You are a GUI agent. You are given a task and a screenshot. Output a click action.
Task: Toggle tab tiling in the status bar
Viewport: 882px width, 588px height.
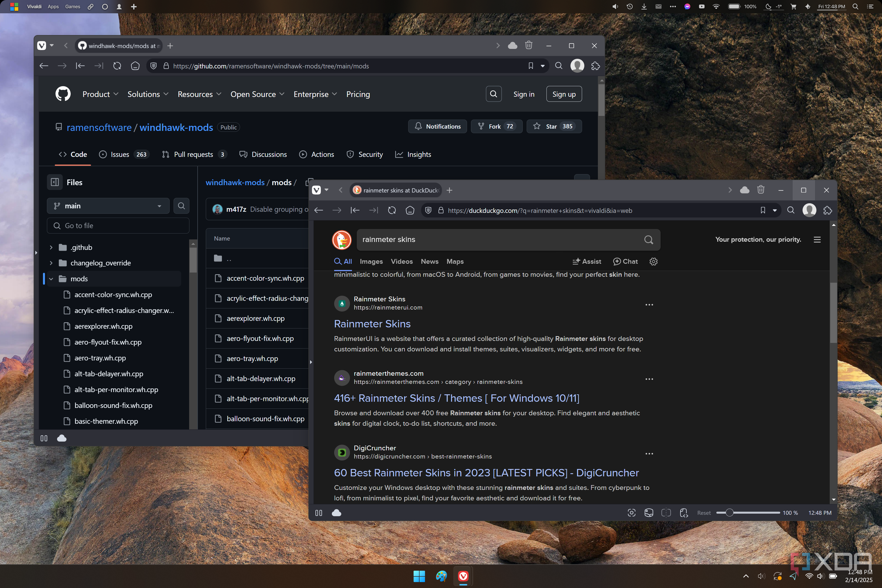point(666,513)
